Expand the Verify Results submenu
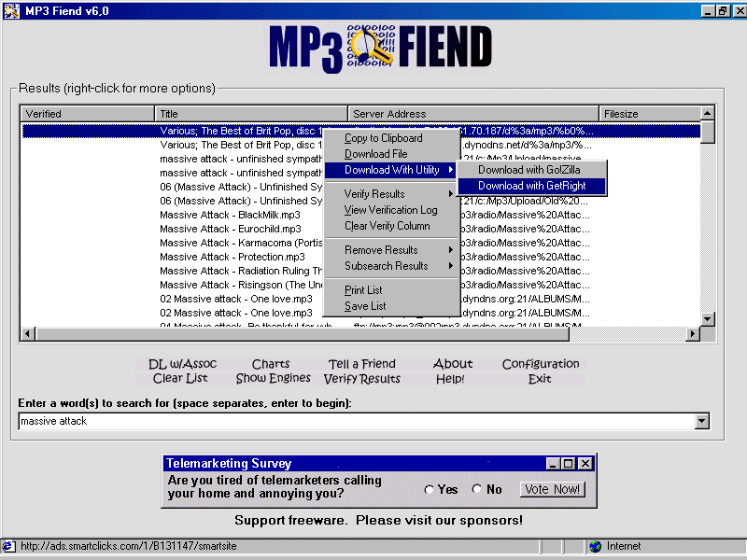 (390, 194)
